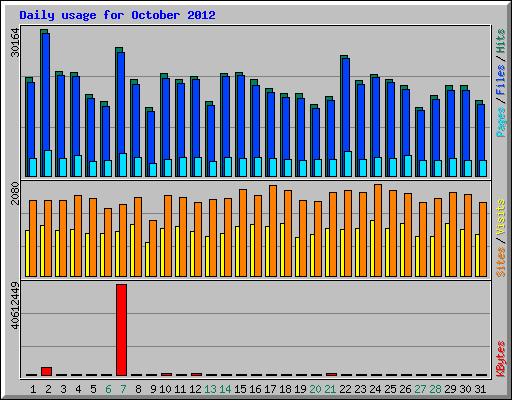This screenshot has height=400, width=512.
Task: Click green weekend day label 20
Action: (315, 389)
